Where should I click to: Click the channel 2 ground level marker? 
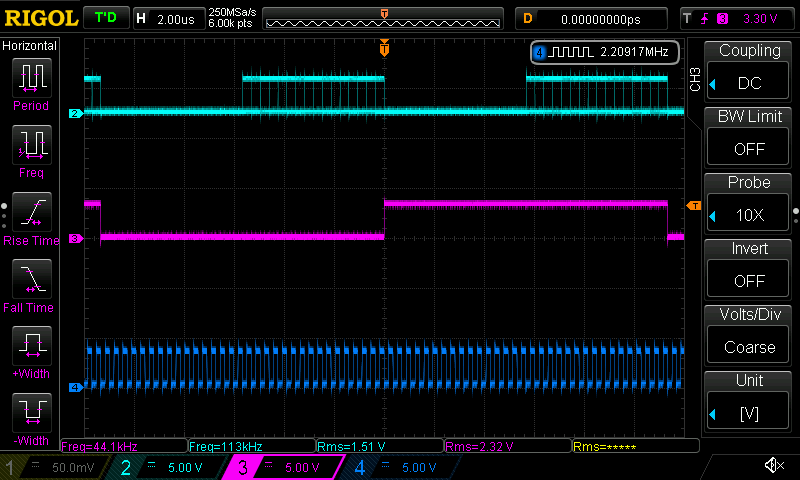point(76,113)
